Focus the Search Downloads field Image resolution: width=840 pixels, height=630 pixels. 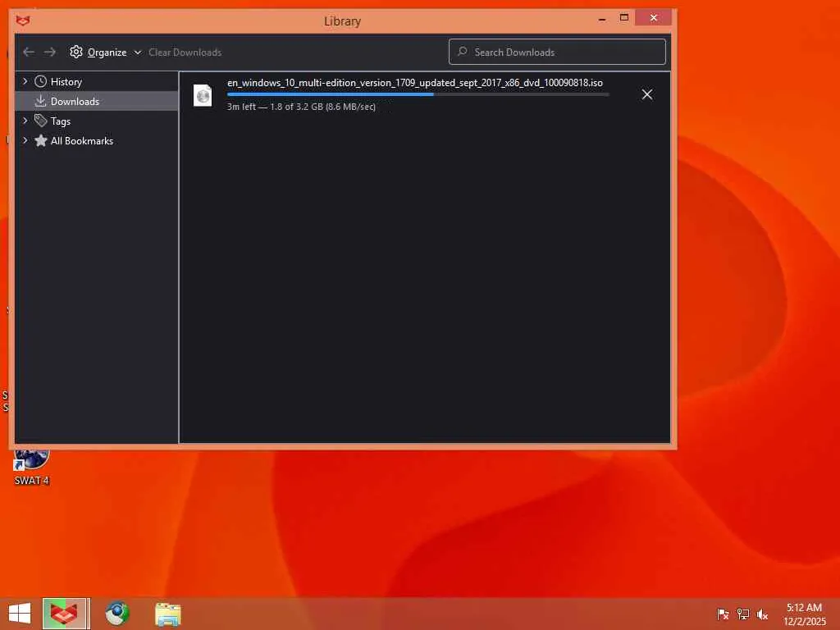pos(557,52)
